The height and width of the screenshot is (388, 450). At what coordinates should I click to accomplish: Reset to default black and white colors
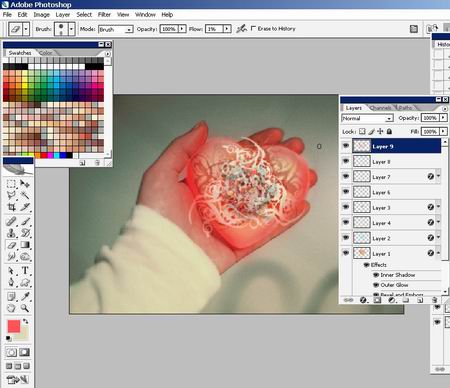tap(9, 339)
